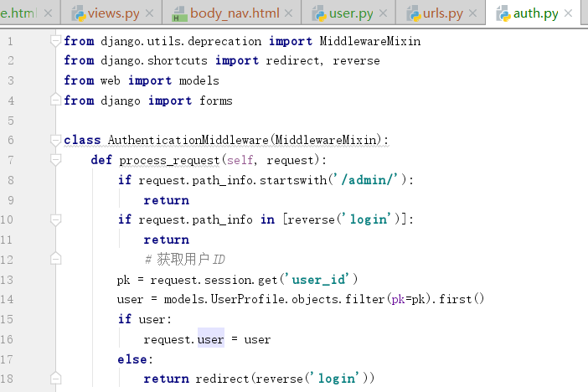Close the views.py tab

149,13
